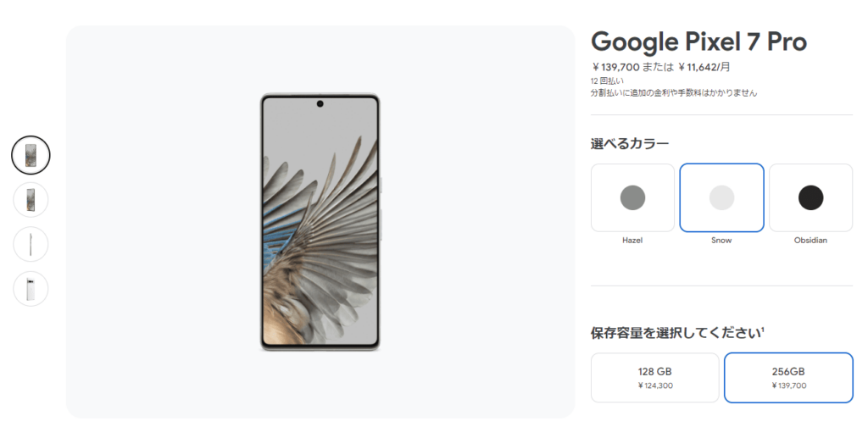Pick the Obsidian color tile
This screenshot has height=438, width=868.
coord(811,197)
